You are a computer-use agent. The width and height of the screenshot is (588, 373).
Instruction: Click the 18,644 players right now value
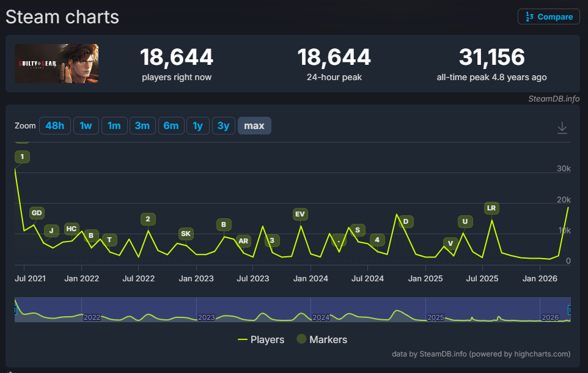[176, 57]
